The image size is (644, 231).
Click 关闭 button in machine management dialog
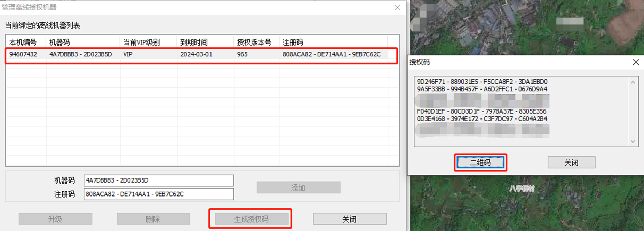point(349,219)
